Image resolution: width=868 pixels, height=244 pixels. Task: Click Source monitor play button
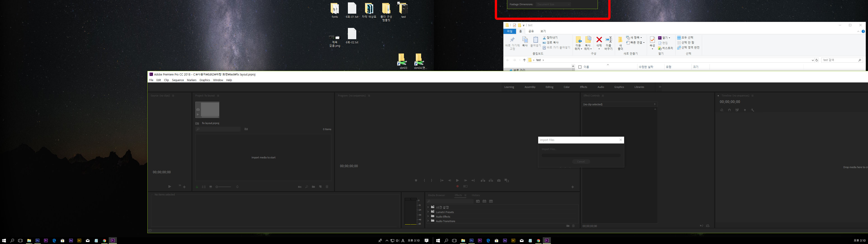(170, 186)
